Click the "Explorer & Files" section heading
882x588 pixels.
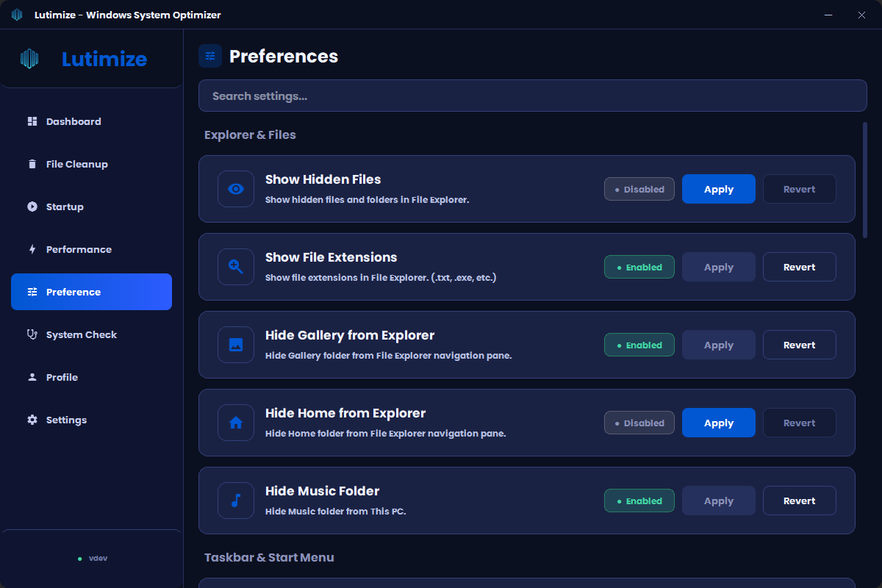pos(250,135)
